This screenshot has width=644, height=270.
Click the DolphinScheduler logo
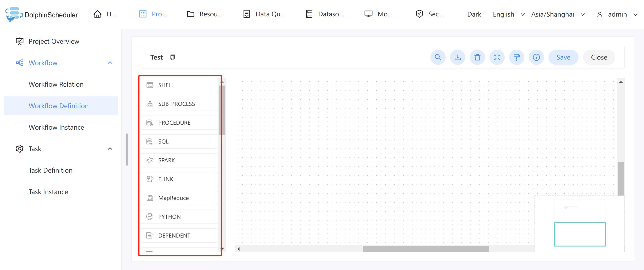[x=42, y=15]
